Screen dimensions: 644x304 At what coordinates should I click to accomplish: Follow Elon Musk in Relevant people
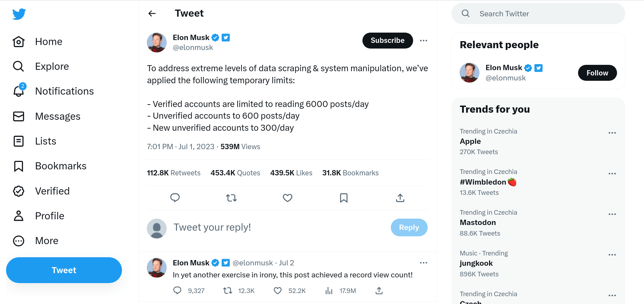coord(597,73)
